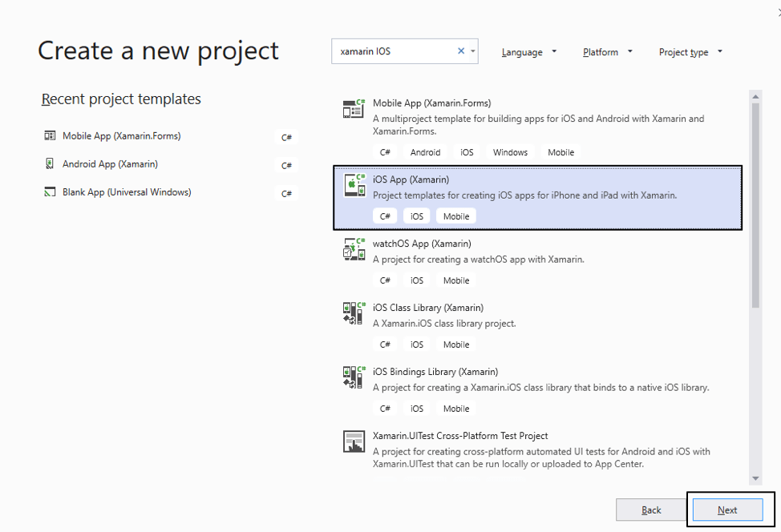The height and width of the screenshot is (532, 781).
Task: Click the Next button
Action: click(x=726, y=510)
